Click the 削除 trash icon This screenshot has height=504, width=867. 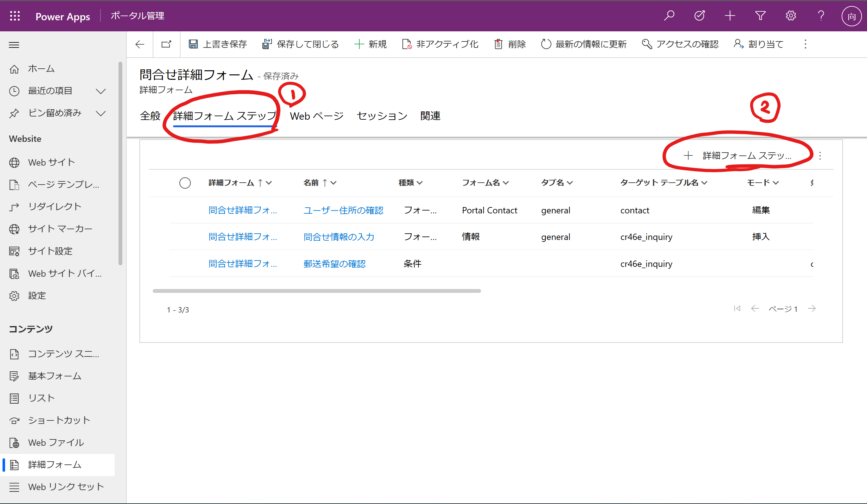(498, 44)
